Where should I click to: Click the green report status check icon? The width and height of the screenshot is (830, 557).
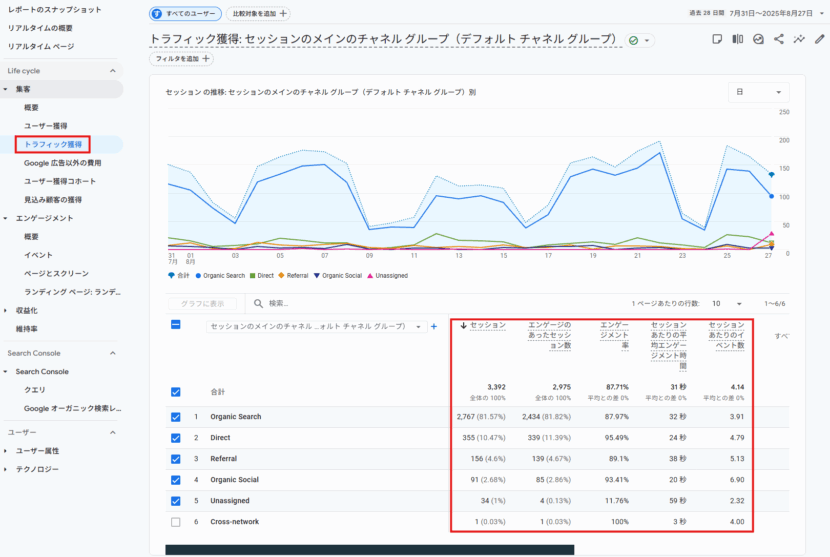pyautogui.click(x=633, y=40)
